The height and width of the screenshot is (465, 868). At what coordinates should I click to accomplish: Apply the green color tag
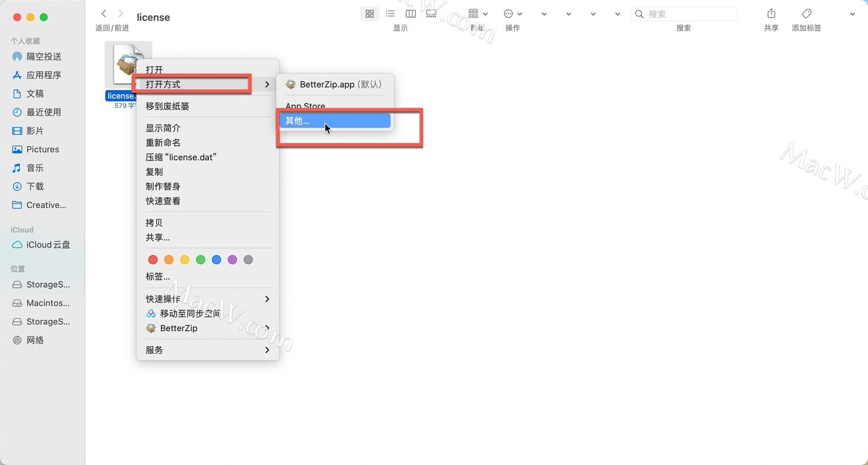[200, 260]
